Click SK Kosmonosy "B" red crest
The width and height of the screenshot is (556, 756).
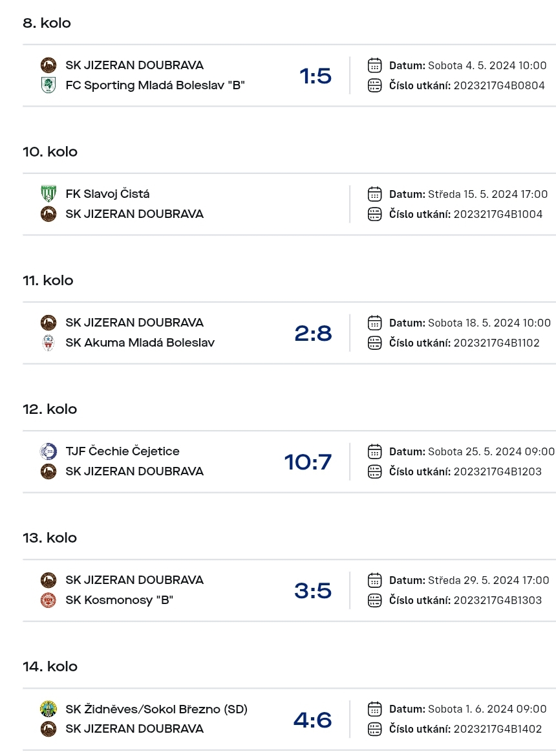point(48,600)
